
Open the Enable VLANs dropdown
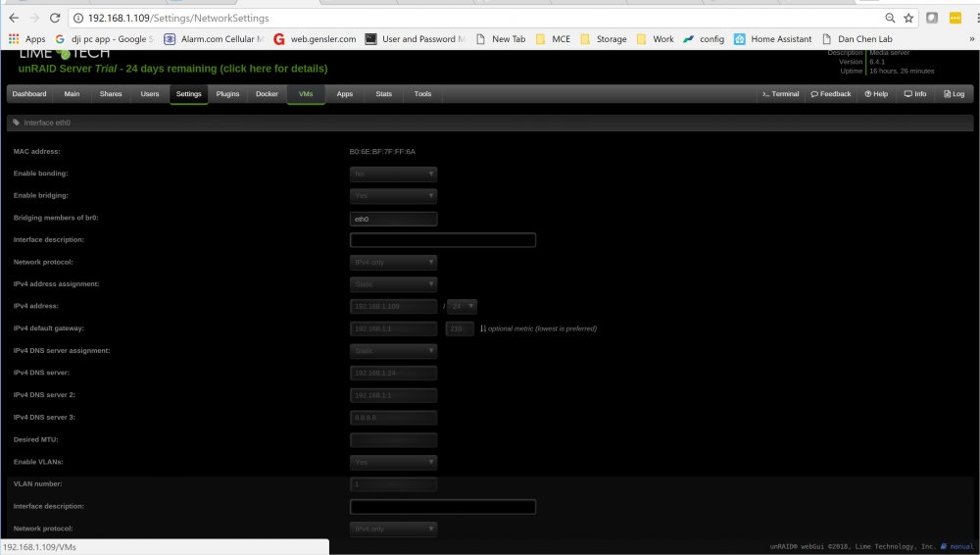393,463
